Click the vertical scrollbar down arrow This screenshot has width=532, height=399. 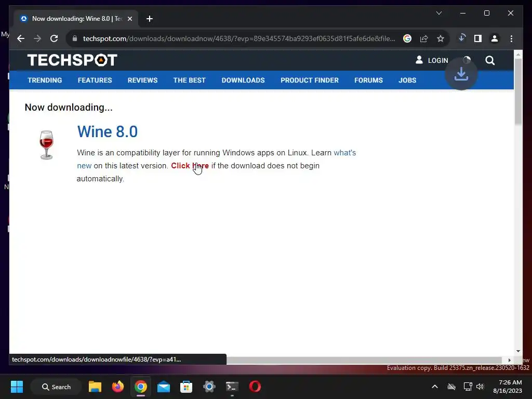click(518, 351)
